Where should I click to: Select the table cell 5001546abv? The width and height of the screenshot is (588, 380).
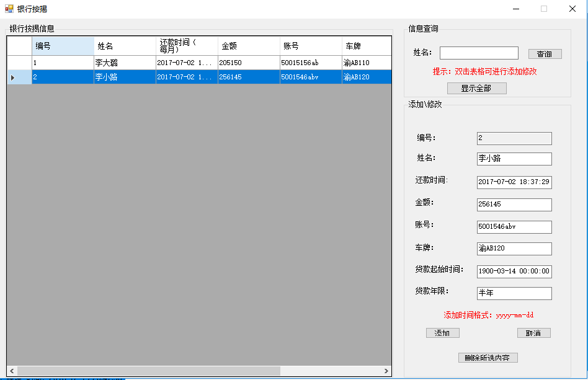click(x=311, y=77)
